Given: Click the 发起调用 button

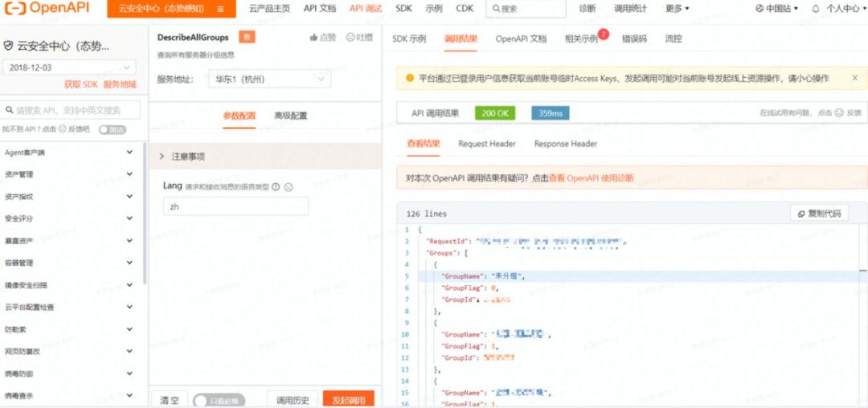Looking at the screenshot, I should point(348,400).
